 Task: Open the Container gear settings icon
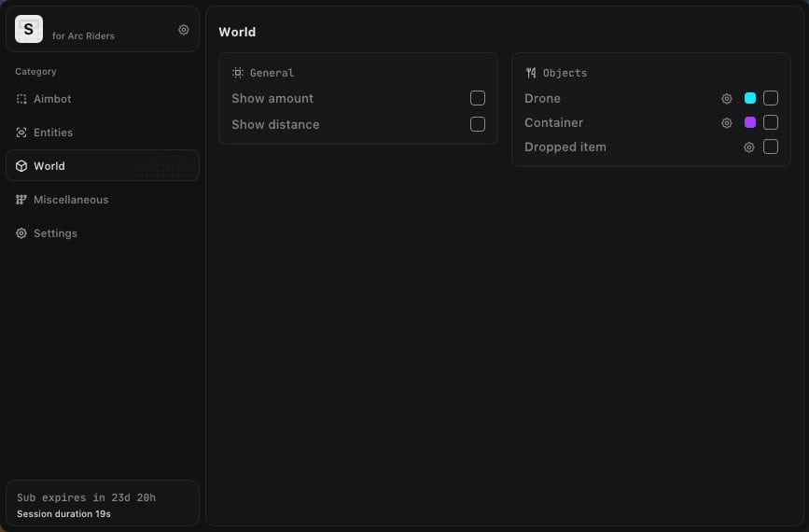click(727, 123)
